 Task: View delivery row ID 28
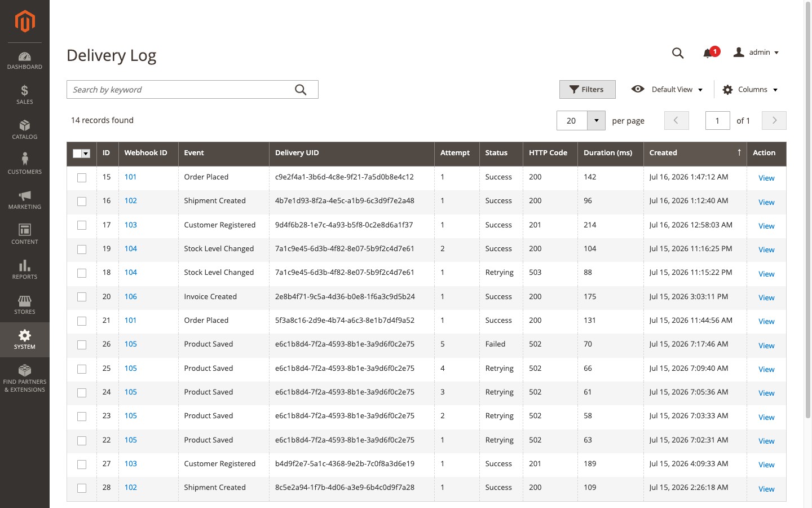pos(766,489)
